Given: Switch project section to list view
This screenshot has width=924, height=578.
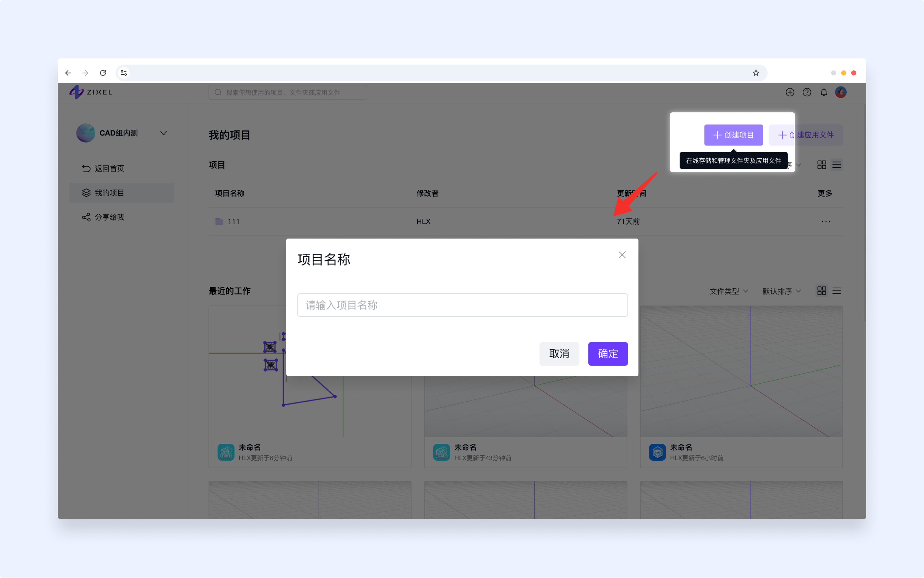Looking at the screenshot, I should (836, 165).
